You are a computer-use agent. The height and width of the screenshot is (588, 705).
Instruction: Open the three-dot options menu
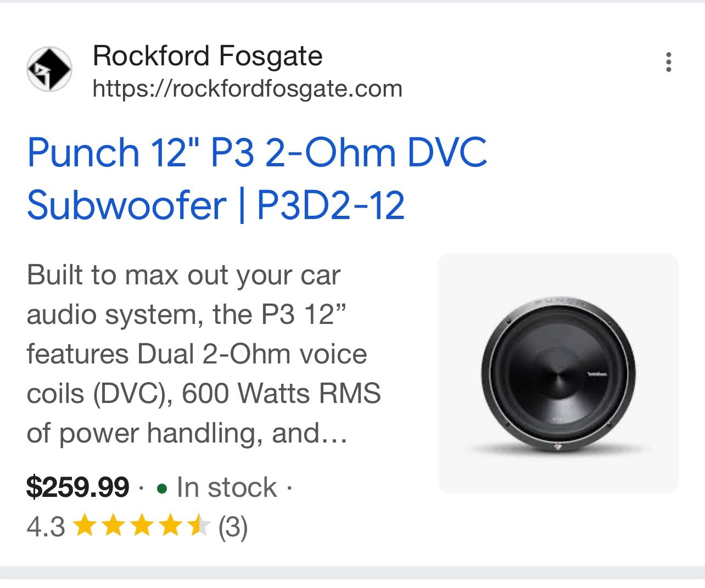669,62
